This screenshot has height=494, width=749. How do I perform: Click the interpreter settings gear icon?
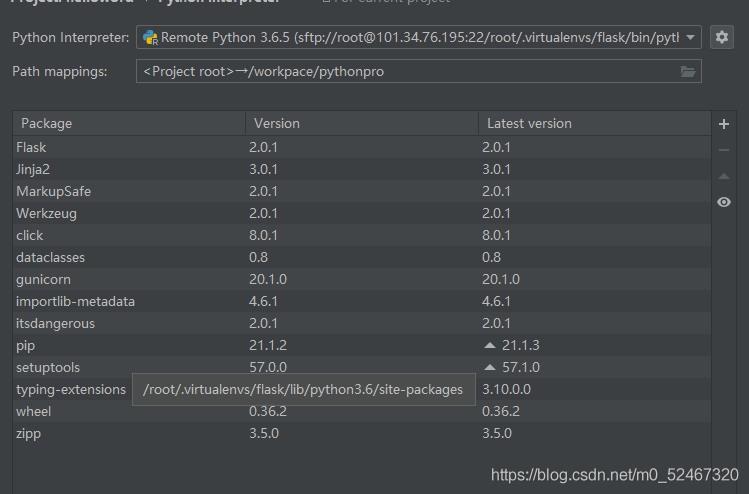pyautogui.click(x=722, y=37)
